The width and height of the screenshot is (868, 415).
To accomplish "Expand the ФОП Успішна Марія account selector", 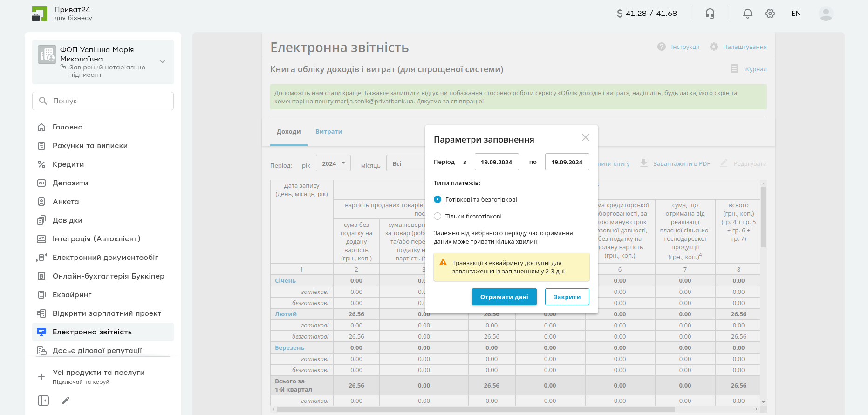I will [163, 61].
